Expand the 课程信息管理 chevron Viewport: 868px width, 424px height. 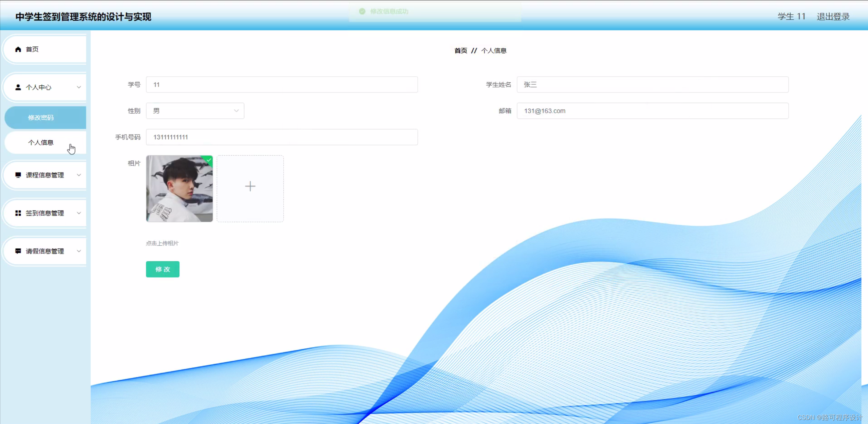click(79, 175)
